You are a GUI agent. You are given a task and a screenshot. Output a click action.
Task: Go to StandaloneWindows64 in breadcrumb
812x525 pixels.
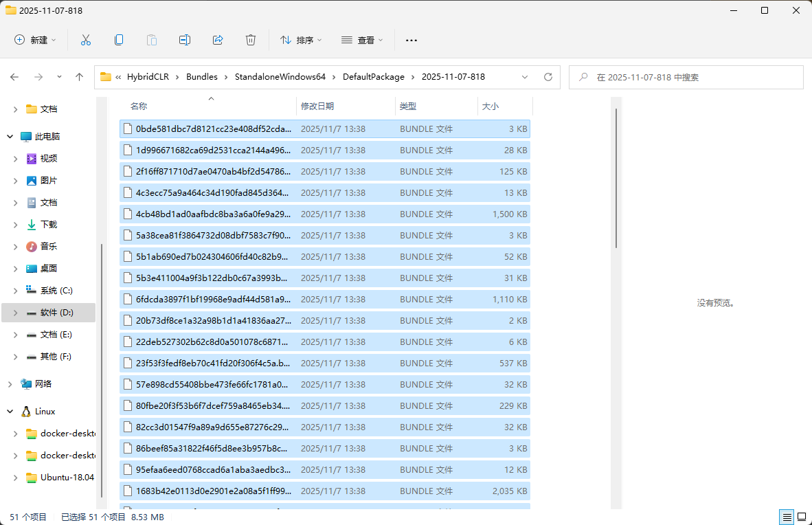click(x=280, y=77)
